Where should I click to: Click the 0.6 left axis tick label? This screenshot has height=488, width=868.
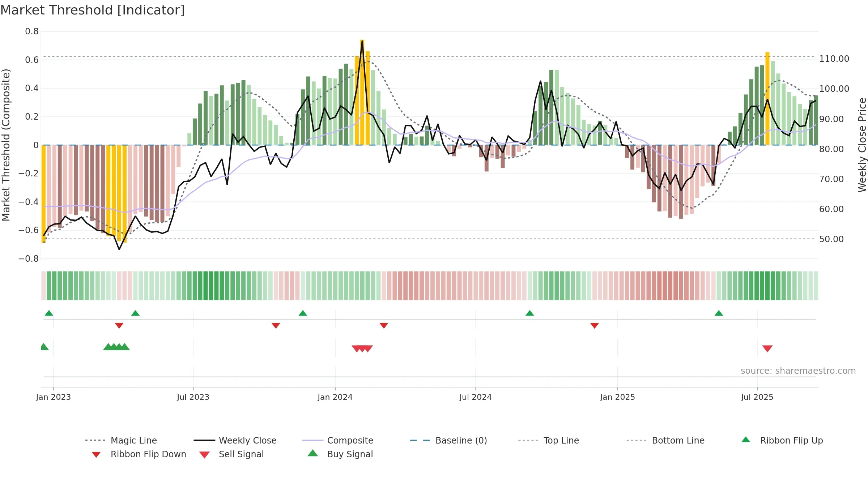(x=32, y=60)
